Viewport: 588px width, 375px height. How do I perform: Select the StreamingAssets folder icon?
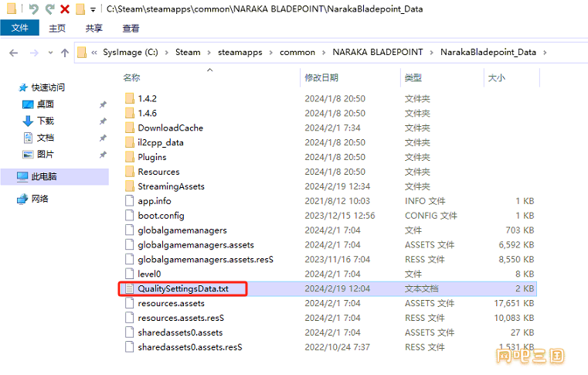pos(129,186)
